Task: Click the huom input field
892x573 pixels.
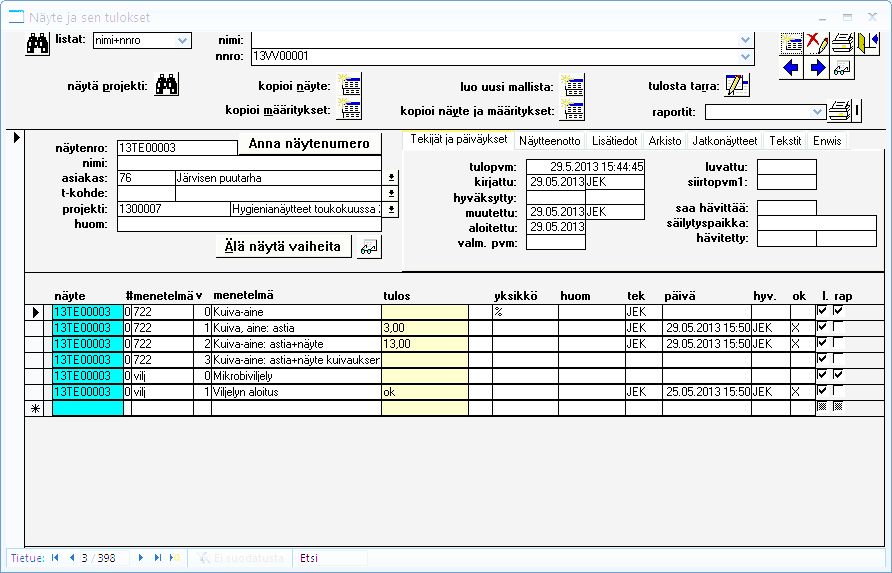Action: [x=250, y=225]
